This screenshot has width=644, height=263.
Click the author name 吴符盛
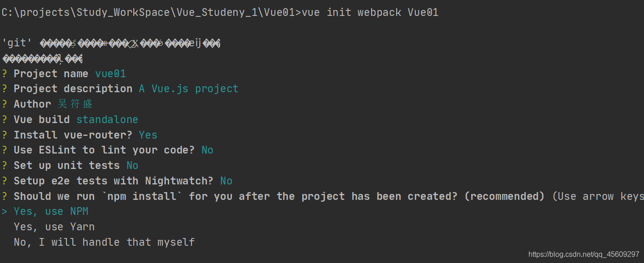click(75, 104)
